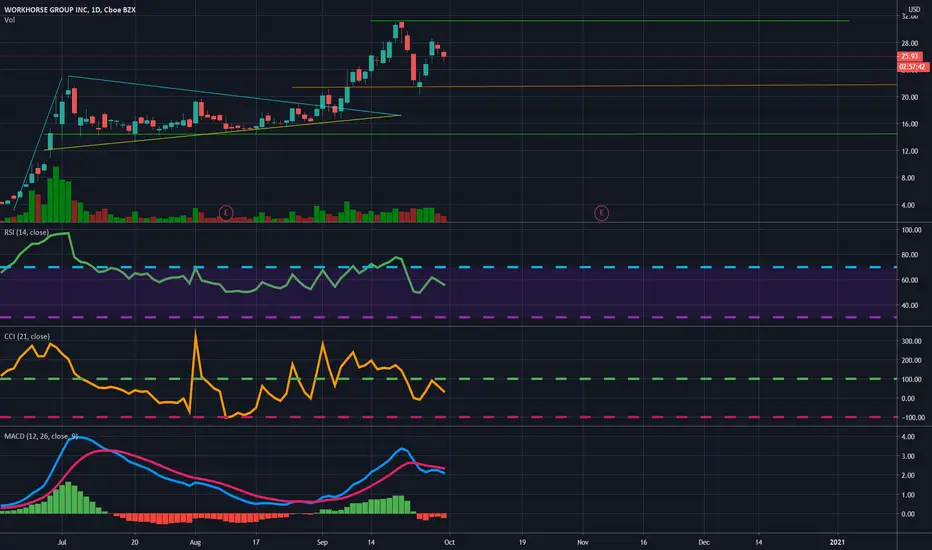This screenshot has width=932, height=550.
Task: Open the earnings marker near November
Action: 602,212
